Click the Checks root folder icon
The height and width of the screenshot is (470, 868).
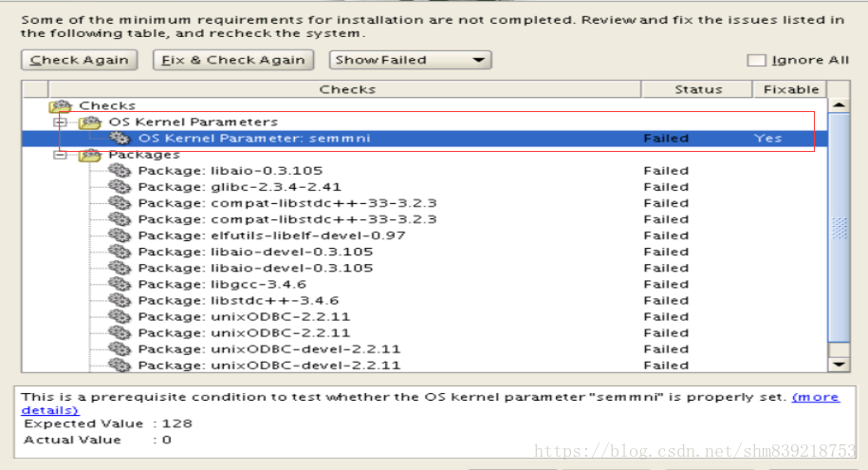(x=61, y=106)
